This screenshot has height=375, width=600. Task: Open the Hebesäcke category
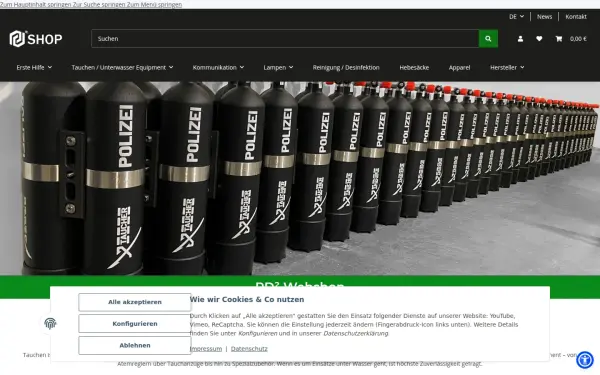click(414, 67)
